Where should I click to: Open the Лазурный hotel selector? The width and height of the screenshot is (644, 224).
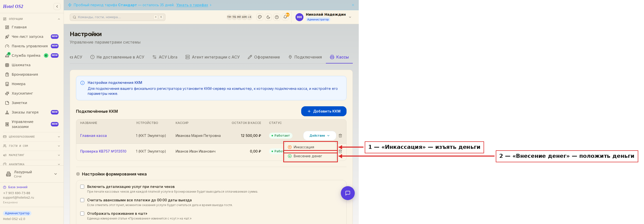coord(32,174)
